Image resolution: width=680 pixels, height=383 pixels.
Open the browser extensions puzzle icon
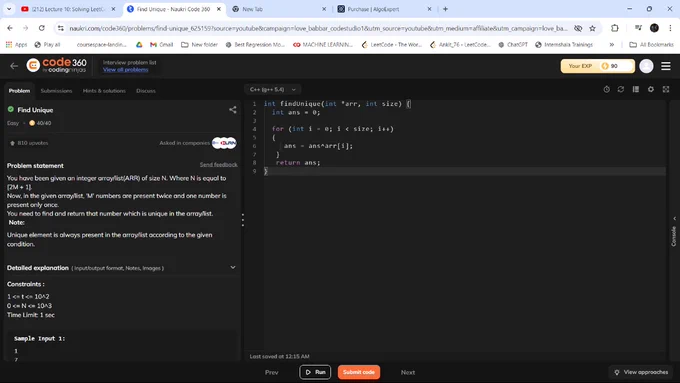pos(615,28)
